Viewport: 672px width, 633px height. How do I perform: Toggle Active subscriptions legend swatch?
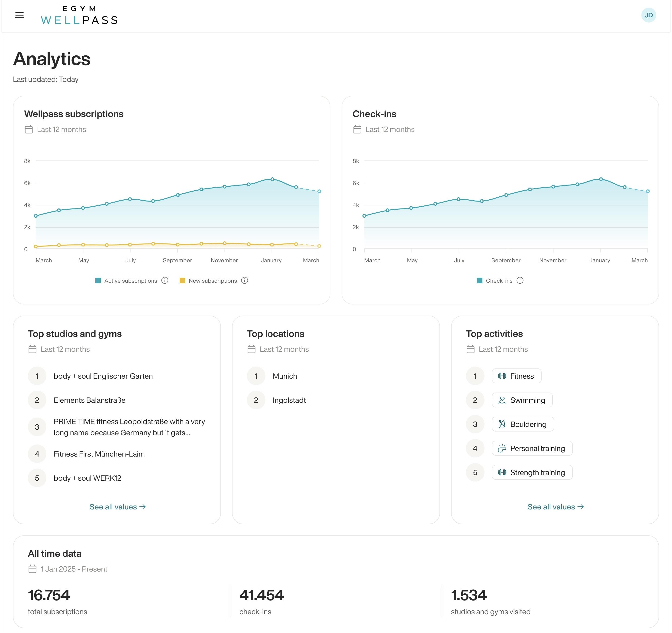pyautogui.click(x=98, y=280)
